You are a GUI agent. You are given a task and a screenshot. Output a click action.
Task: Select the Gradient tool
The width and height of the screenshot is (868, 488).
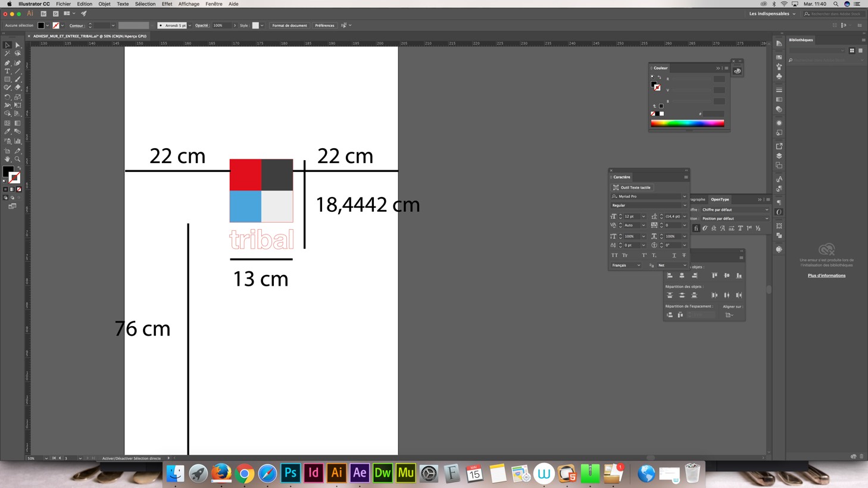pyautogui.click(x=17, y=123)
